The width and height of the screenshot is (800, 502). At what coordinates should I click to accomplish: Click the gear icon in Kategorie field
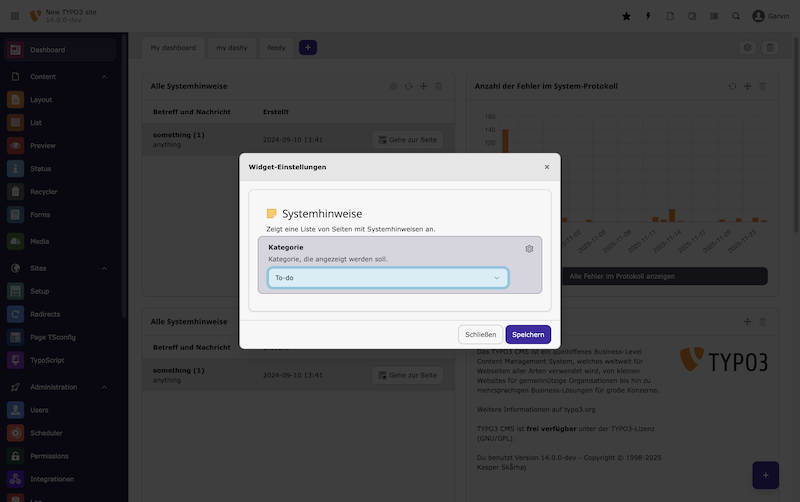529,249
